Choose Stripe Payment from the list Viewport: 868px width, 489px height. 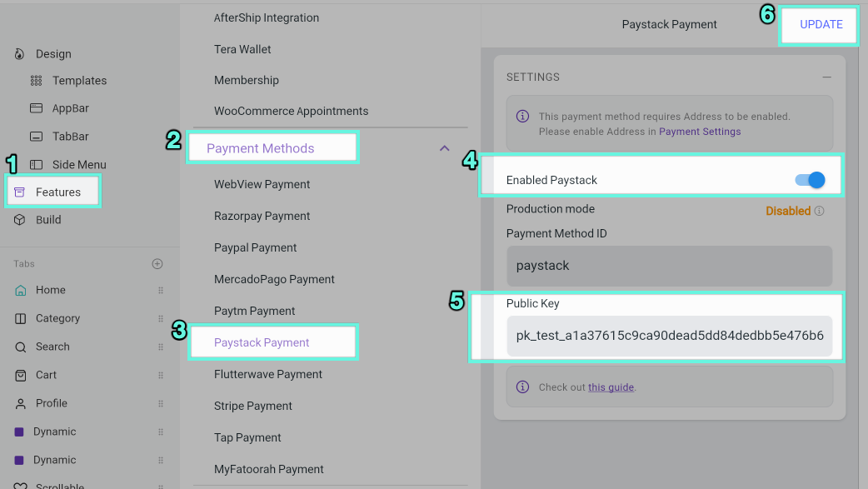pos(253,406)
